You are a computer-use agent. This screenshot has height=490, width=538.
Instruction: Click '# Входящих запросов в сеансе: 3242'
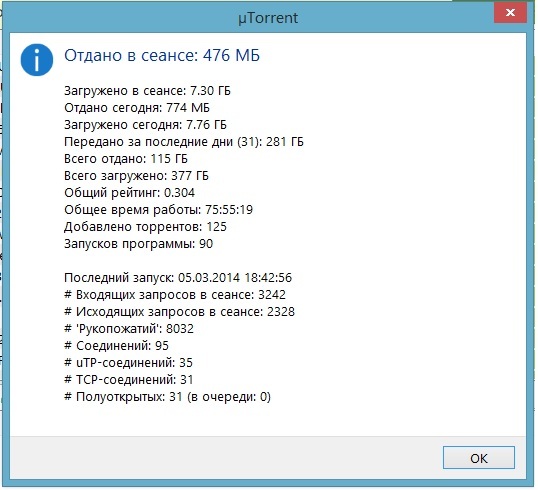pyautogui.click(x=175, y=295)
